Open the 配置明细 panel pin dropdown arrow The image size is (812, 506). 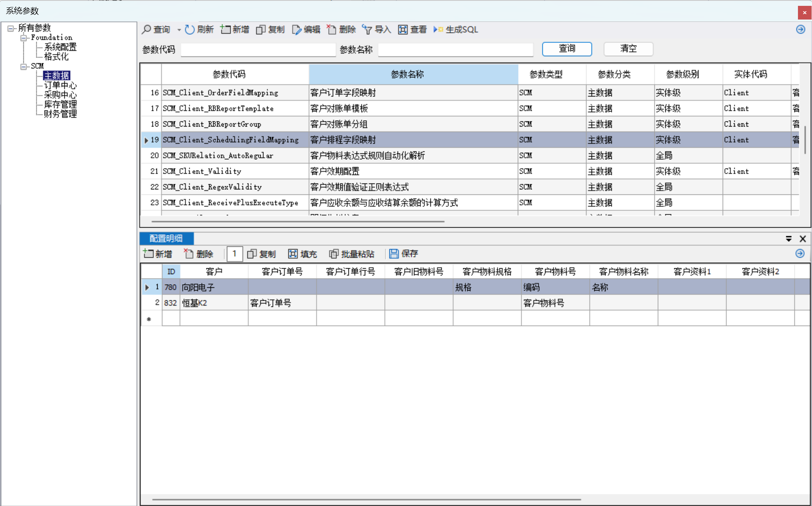point(789,239)
